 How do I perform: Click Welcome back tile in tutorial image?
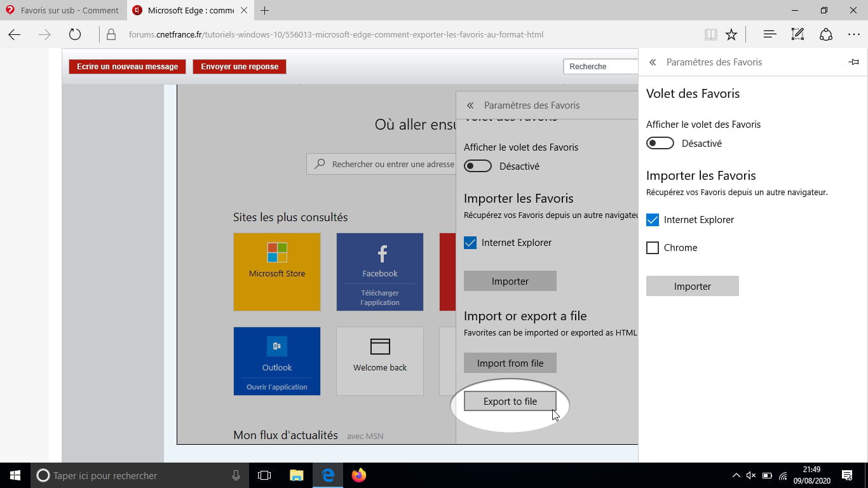[x=380, y=361]
